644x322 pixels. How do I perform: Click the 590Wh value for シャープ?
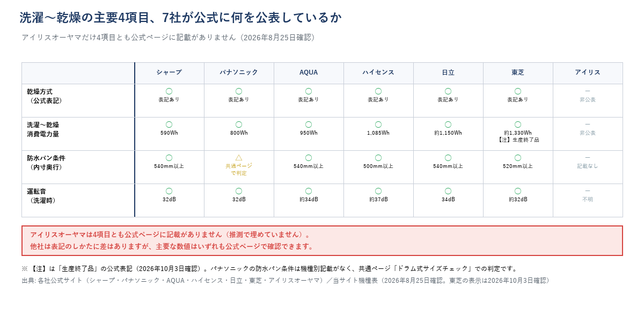tap(169, 133)
